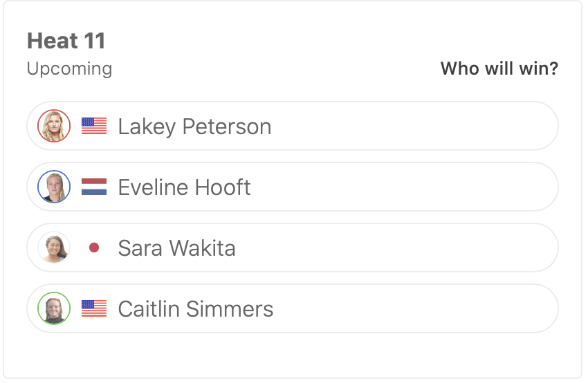Open the Eveline Hooft name text

click(x=184, y=187)
